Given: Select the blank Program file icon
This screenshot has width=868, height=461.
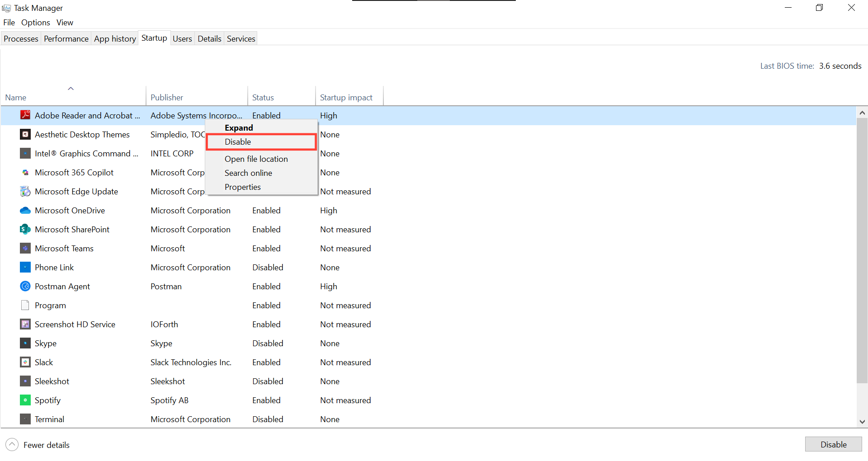Looking at the screenshot, I should 25,305.
